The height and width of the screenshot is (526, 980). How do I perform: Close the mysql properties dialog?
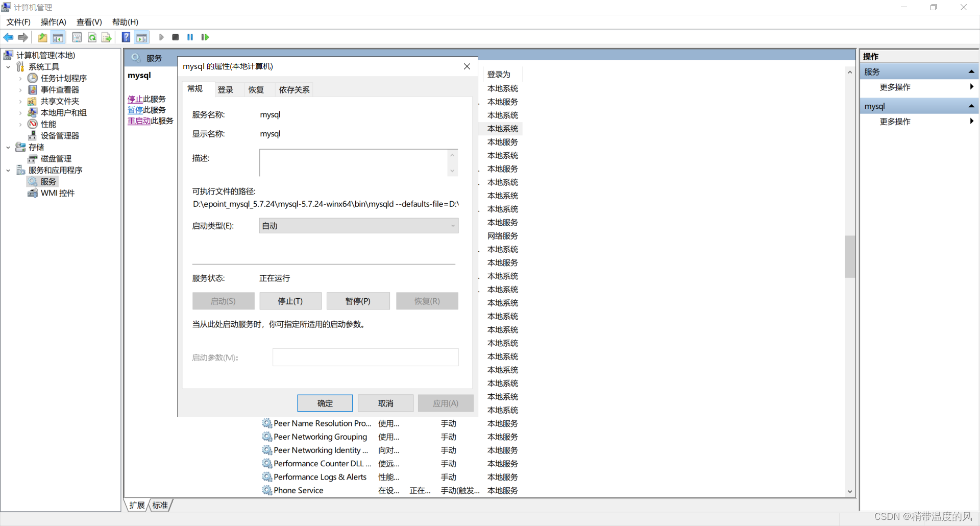[x=467, y=66]
